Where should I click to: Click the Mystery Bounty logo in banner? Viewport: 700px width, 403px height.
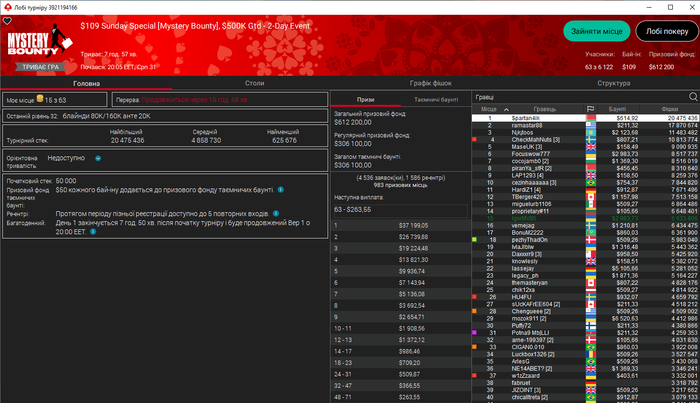pos(40,41)
